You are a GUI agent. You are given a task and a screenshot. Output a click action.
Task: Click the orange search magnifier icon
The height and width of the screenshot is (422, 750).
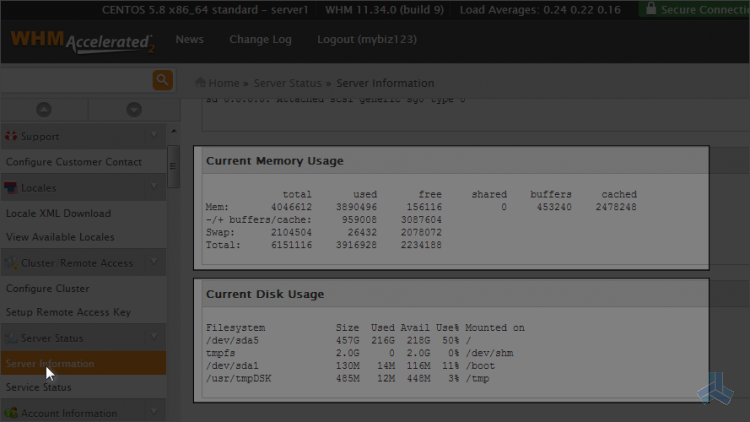(x=161, y=80)
